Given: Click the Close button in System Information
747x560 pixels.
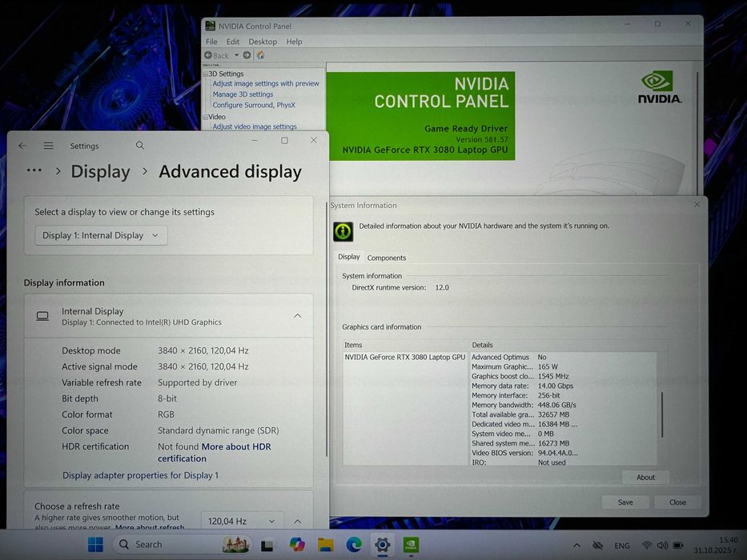Looking at the screenshot, I should coord(677,502).
